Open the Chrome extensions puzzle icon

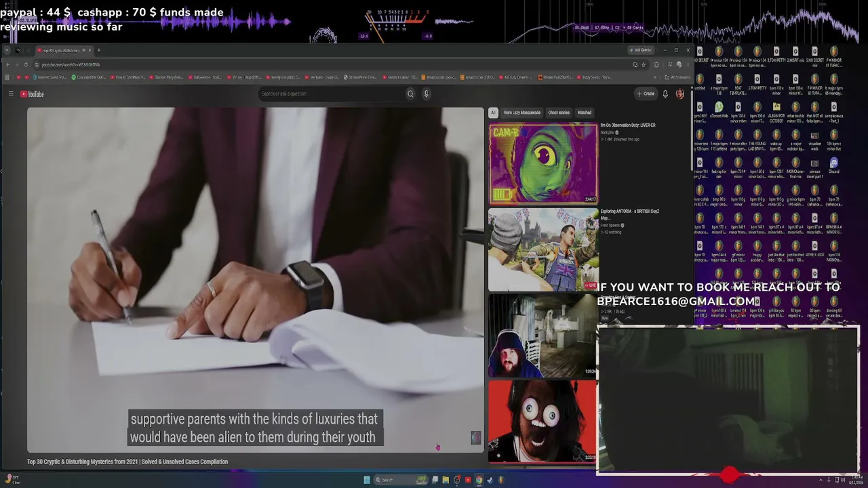pyautogui.click(x=656, y=64)
